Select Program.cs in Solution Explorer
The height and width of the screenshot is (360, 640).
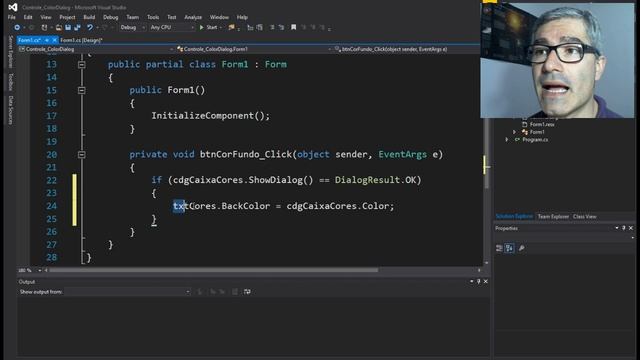point(535,140)
